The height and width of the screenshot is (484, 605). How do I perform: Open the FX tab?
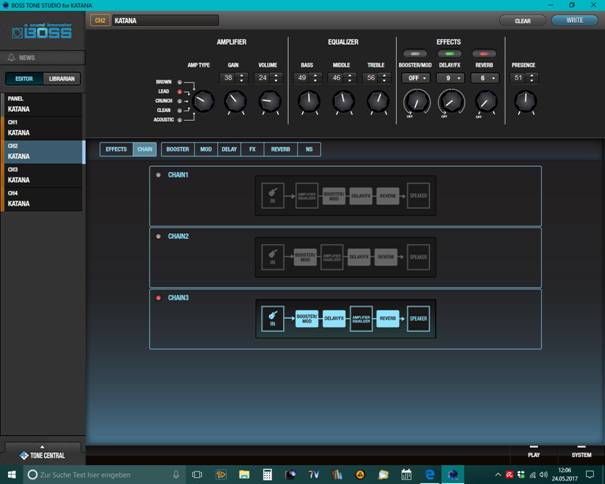[x=252, y=149]
